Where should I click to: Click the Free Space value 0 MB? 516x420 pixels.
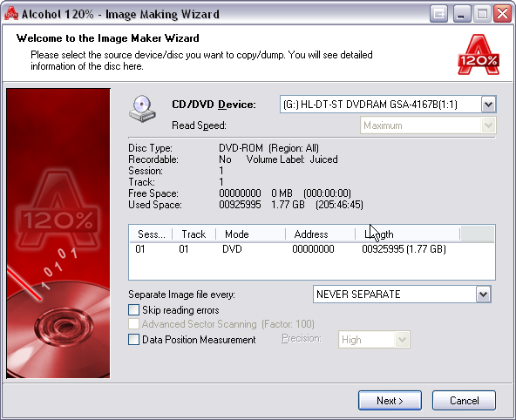[x=282, y=193]
